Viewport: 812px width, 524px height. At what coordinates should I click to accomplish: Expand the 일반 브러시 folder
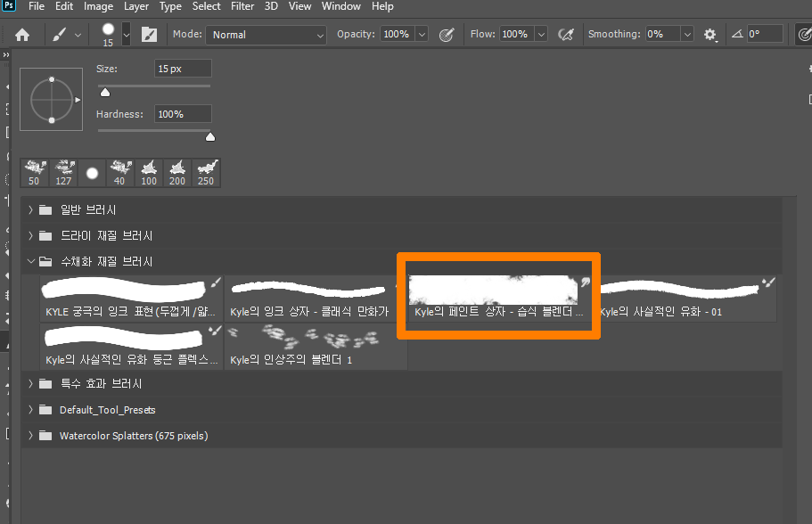coord(30,209)
